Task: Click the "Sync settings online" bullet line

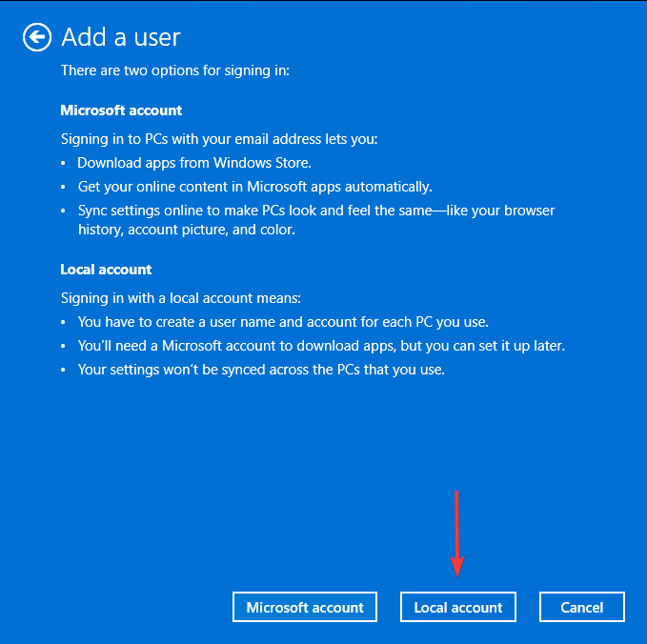Action: click(316, 211)
